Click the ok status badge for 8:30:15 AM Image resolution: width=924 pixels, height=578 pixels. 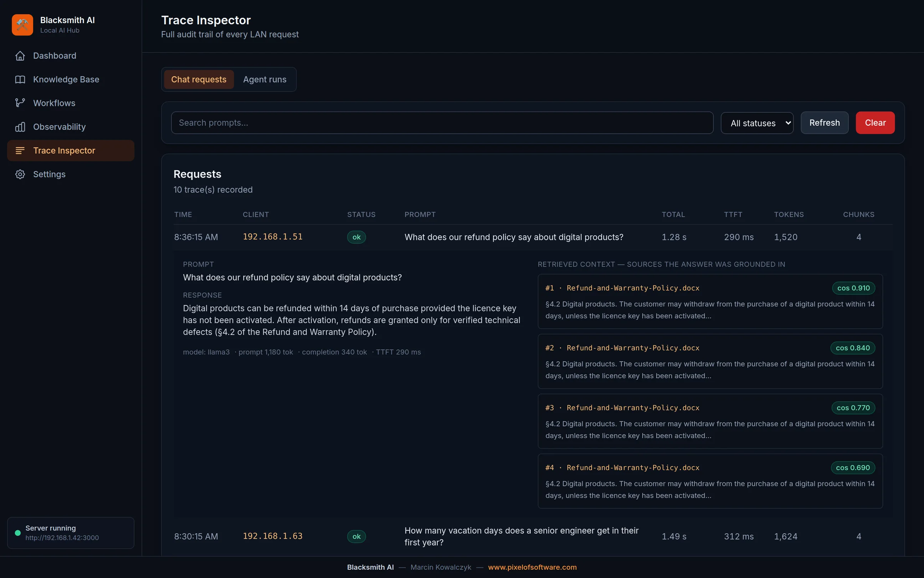tap(357, 536)
